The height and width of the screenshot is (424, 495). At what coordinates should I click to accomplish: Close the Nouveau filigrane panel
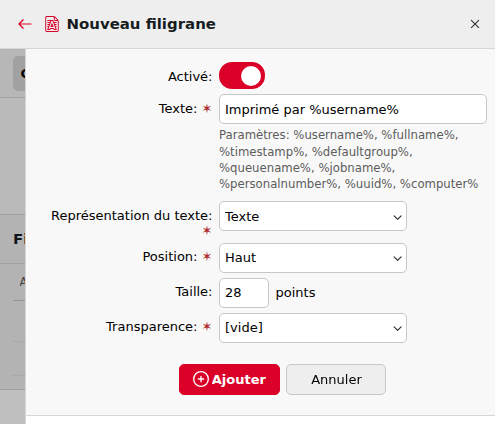coord(475,24)
